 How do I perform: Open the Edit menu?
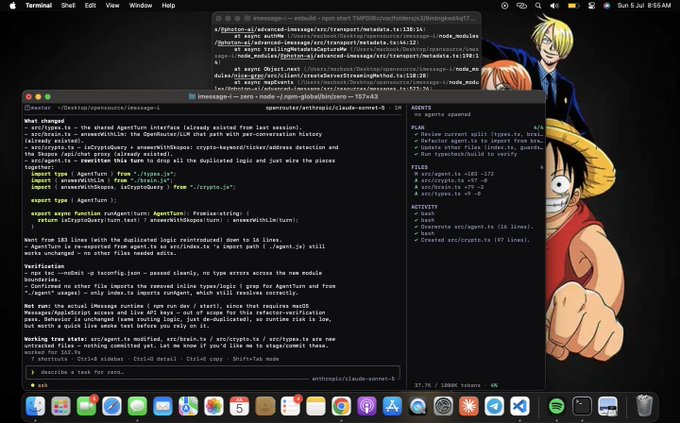(x=90, y=6)
